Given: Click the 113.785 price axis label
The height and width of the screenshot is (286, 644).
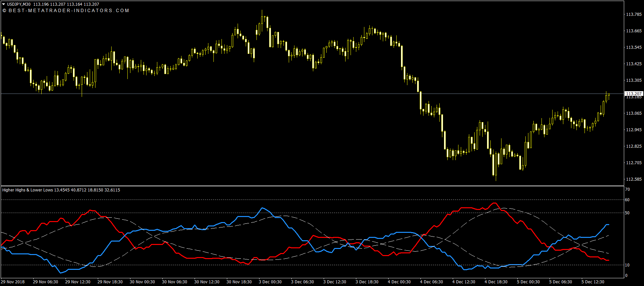Looking at the screenshot, I should pos(634,14).
